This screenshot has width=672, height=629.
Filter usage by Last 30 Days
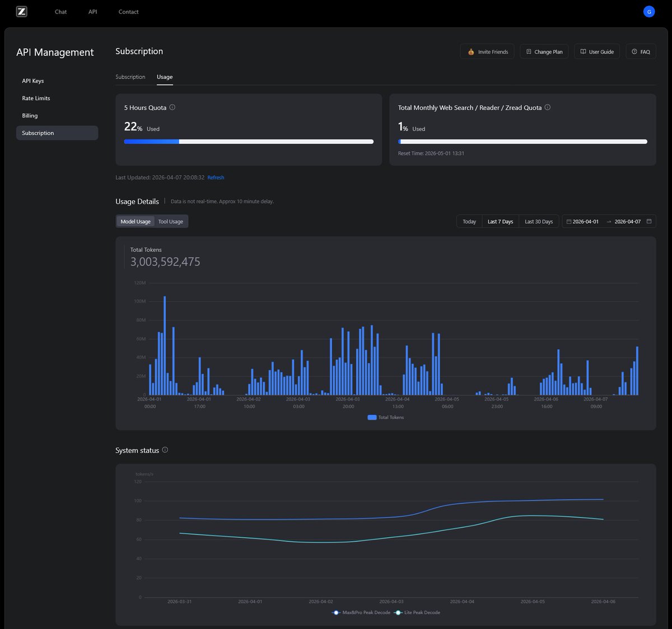pyautogui.click(x=539, y=222)
